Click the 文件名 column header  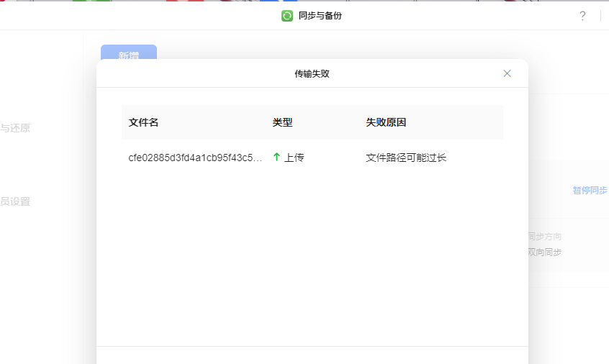pos(143,122)
